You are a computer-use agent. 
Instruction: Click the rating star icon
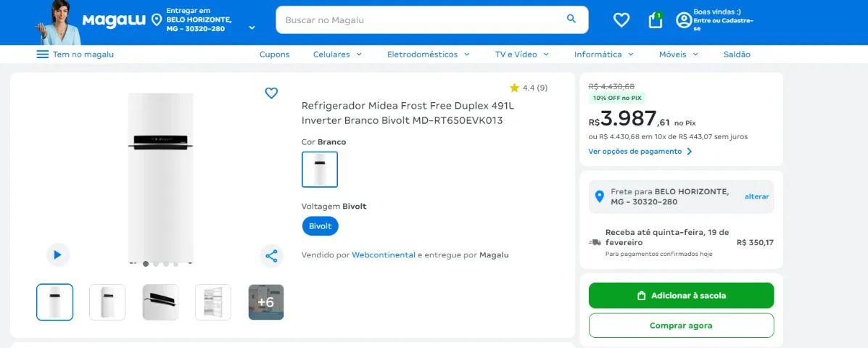[514, 88]
